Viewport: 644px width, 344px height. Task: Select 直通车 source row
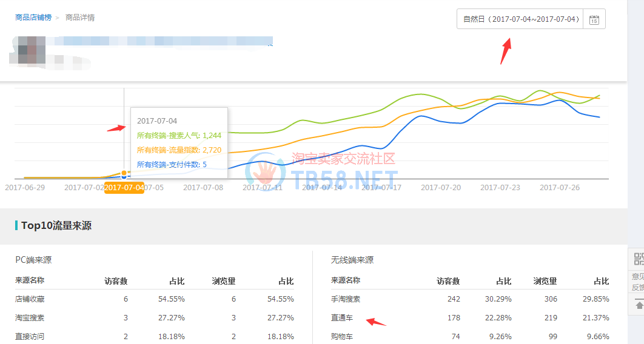coord(343,318)
